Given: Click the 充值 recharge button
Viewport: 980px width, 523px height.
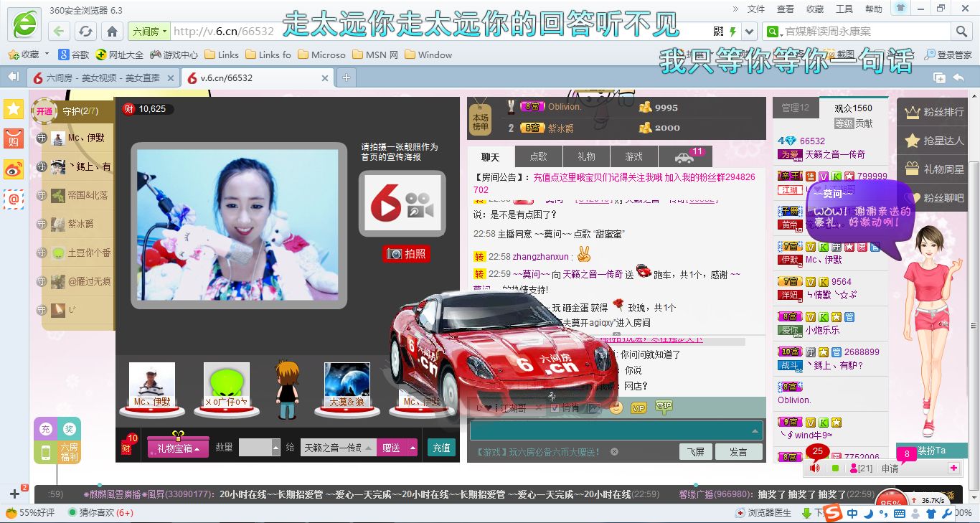Looking at the screenshot, I should [441, 448].
